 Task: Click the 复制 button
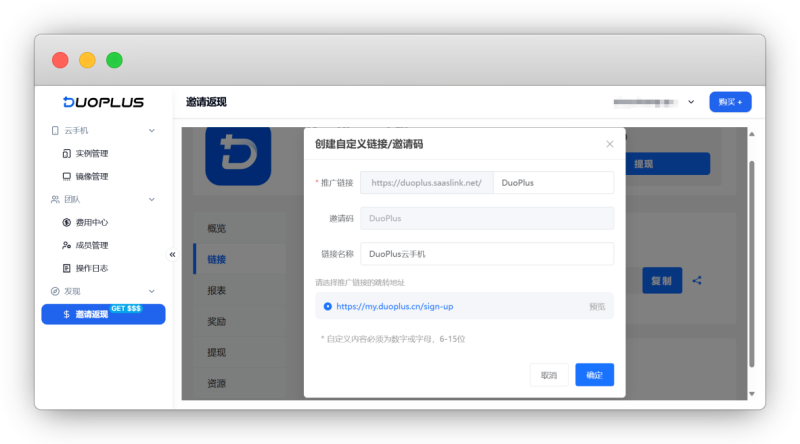pos(662,280)
